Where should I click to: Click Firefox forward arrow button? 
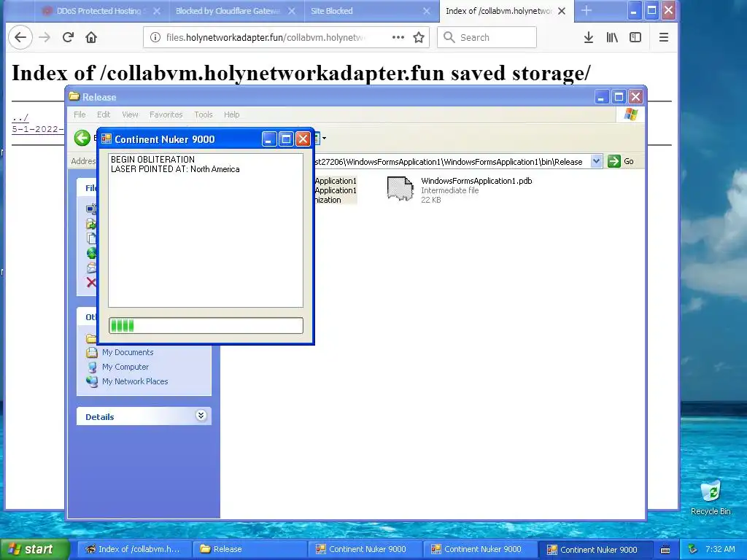pyautogui.click(x=44, y=37)
